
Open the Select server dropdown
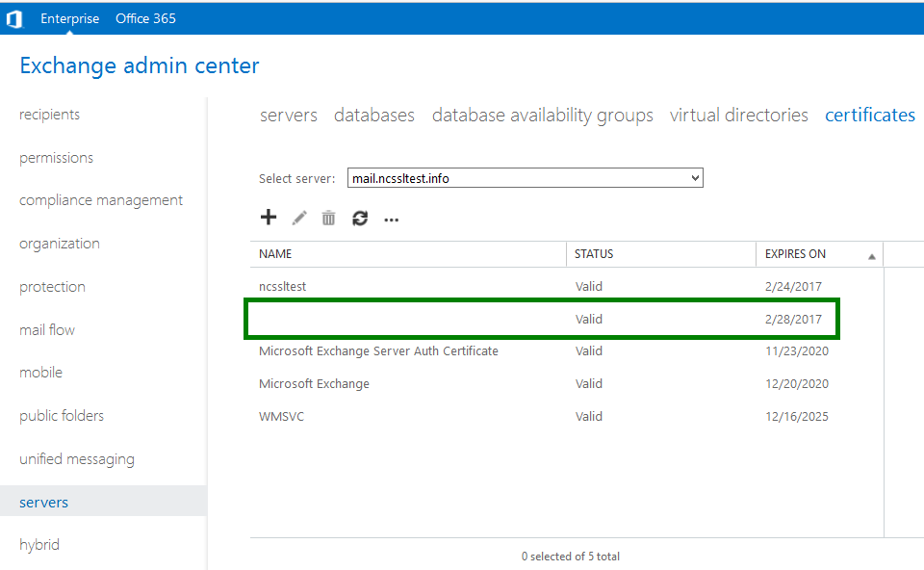526,178
